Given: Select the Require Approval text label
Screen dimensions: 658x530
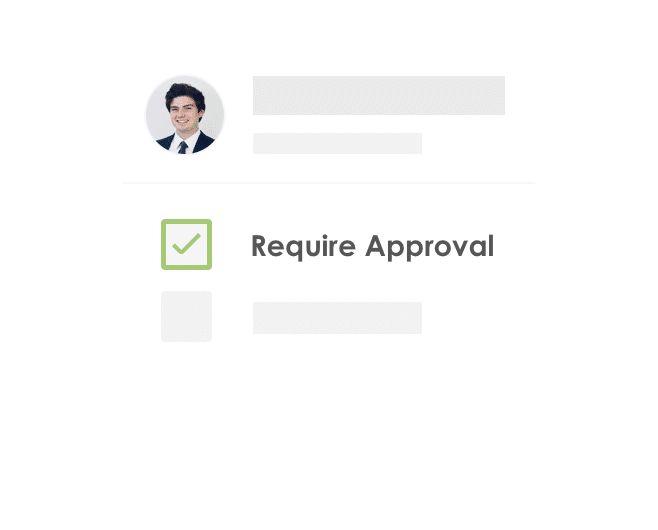Looking at the screenshot, I should pyautogui.click(x=372, y=246).
